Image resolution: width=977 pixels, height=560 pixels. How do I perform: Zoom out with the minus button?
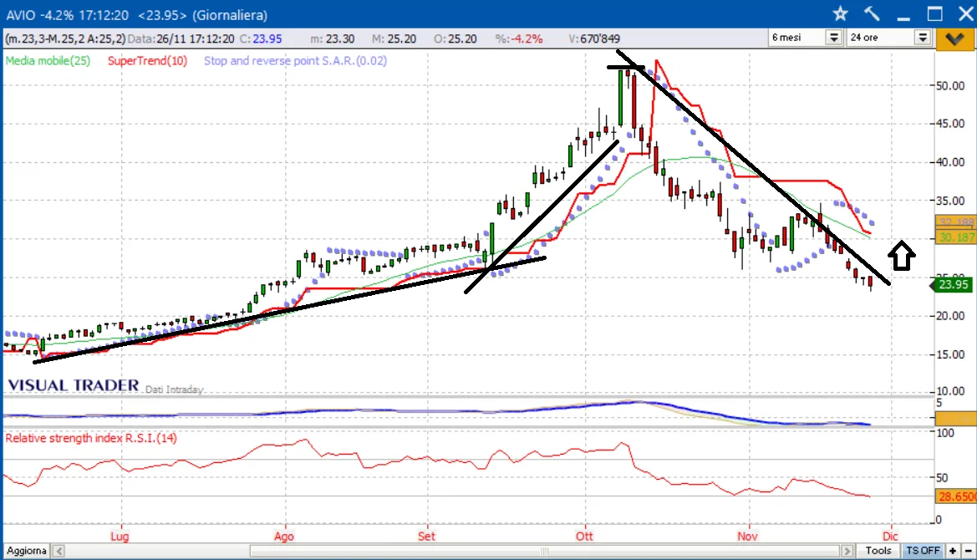[x=967, y=551]
